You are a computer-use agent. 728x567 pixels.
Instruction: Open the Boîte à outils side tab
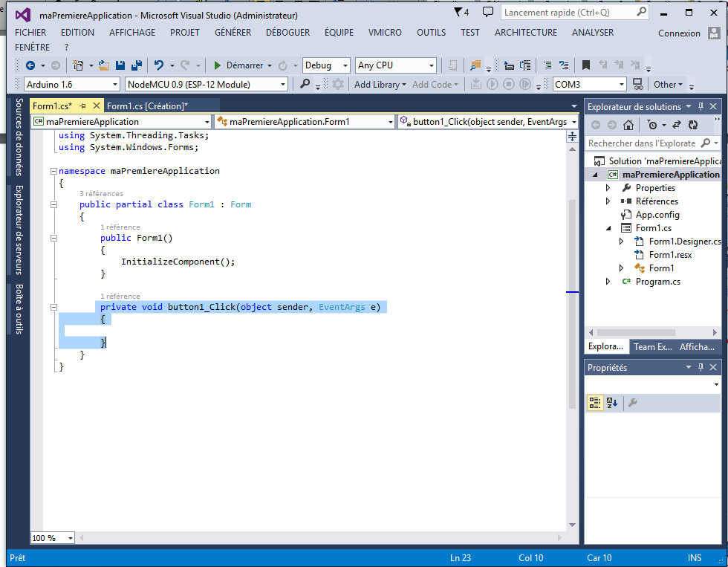pyautogui.click(x=19, y=309)
